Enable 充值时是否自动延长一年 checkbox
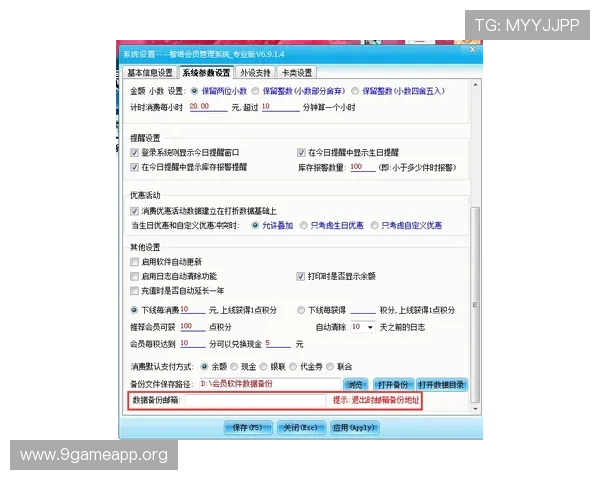This screenshot has width=600, height=480. pos(134,291)
